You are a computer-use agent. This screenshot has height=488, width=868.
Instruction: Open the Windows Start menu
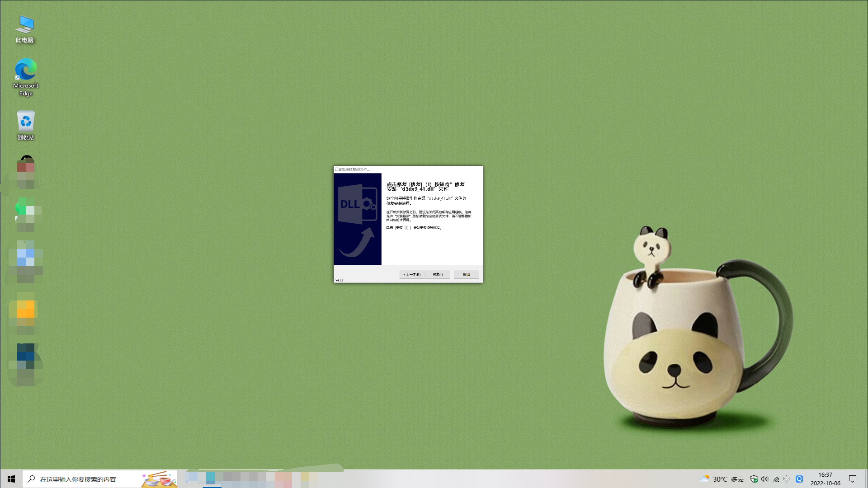click(x=11, y=479)
